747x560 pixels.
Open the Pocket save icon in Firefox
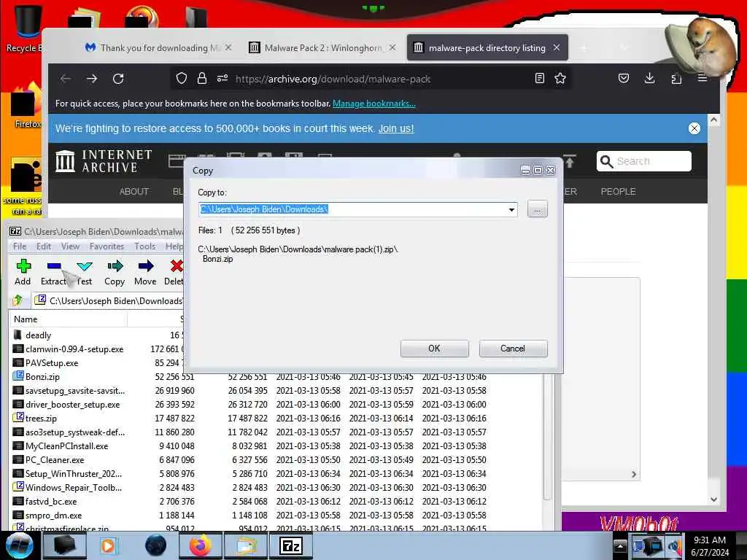[x=624, y=78]
